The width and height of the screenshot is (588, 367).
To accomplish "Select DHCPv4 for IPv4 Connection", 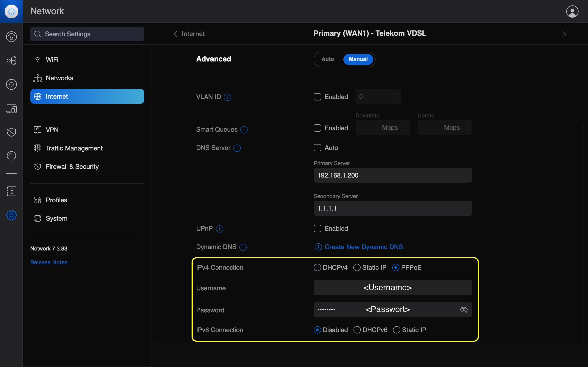I will pos(317,267).
